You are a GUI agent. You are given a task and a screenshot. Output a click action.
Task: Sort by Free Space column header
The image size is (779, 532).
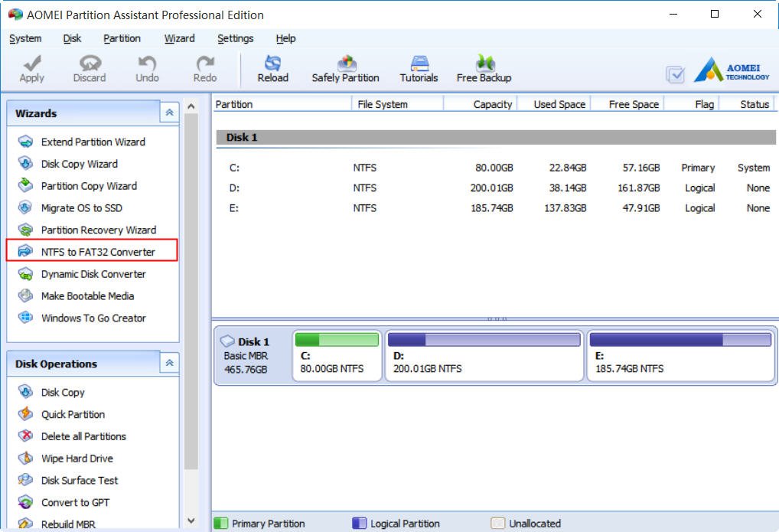(x=627, y=104)
